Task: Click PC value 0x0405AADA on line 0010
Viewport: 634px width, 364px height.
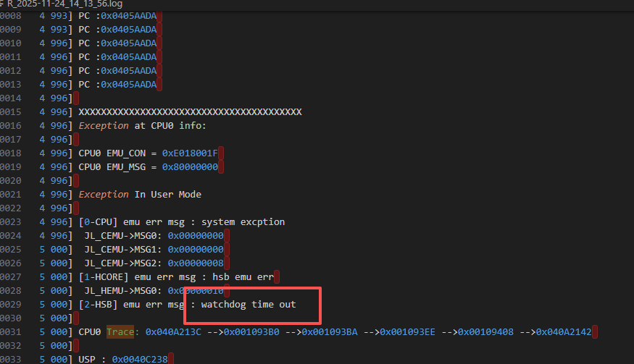Action: [x=128, y=43]
